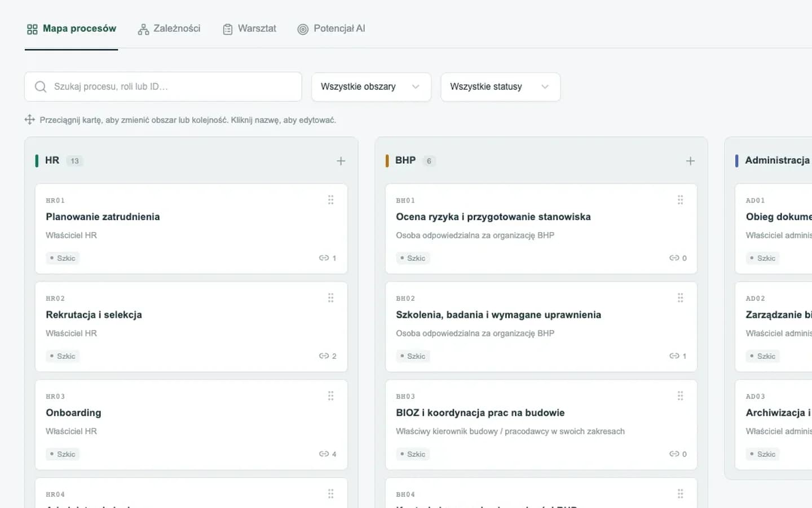Select drag handle on Onboarding card
This screenshot has height=508, width=812.
(x=331, y=396)
